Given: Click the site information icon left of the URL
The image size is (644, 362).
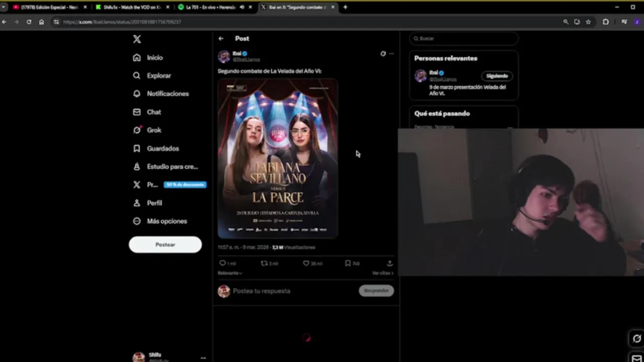Looking at the screenshot, I should 56,22.
